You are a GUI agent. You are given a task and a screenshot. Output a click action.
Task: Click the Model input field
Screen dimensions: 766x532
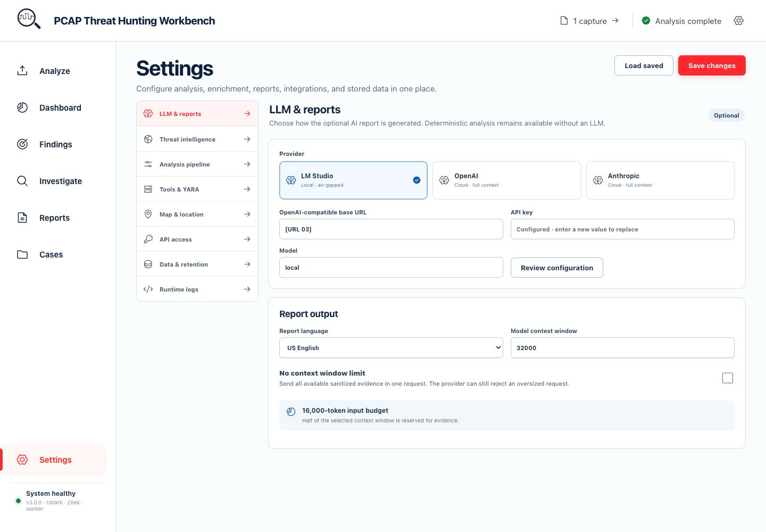391,268
